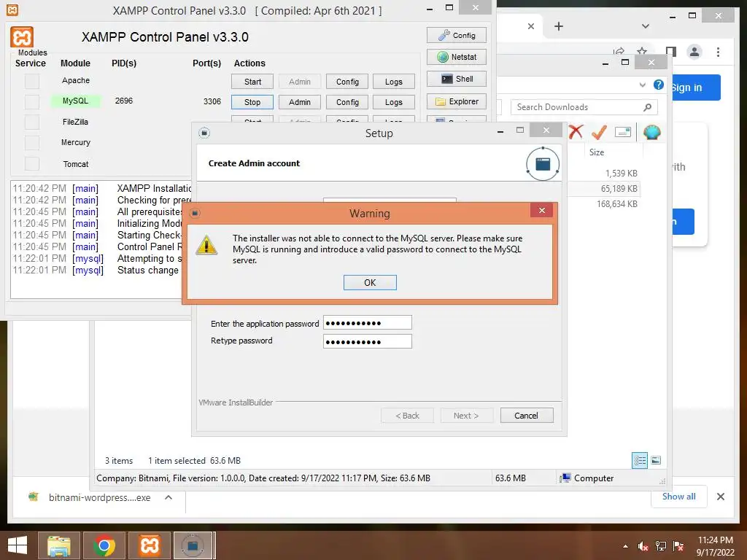Open Apache Logs
The width and height of the screenshot is (747, 560).
click(393, 82)
